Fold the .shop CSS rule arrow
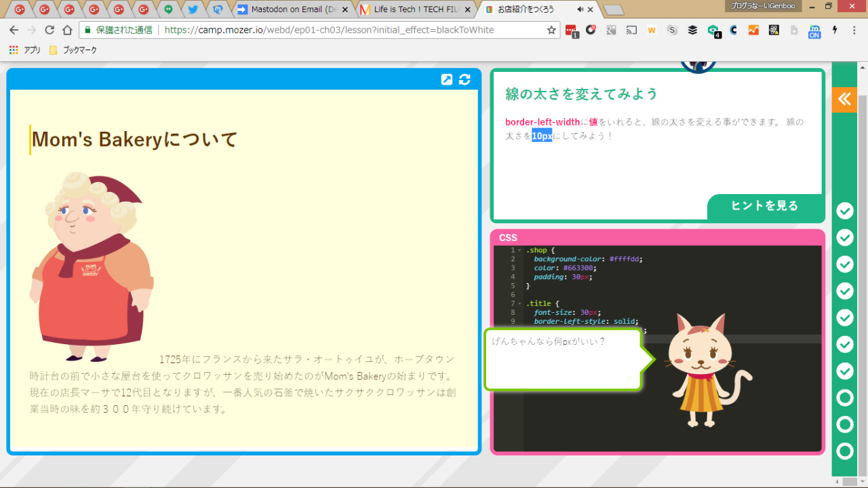Screen dimensions: 868x488 pos(519,250)
